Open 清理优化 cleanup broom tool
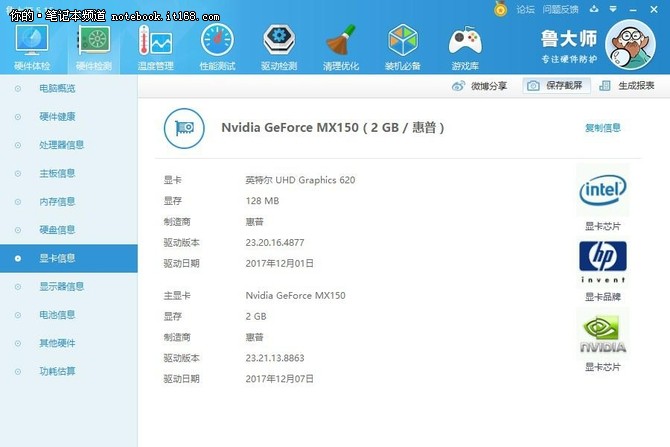Image resolution: width=670 pixels, height=447 pixels. click(x=341, y=47)
